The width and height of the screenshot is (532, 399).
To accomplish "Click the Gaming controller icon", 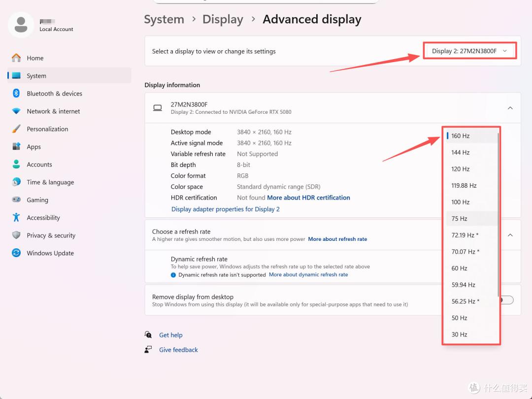I will [x=16, y=200].
